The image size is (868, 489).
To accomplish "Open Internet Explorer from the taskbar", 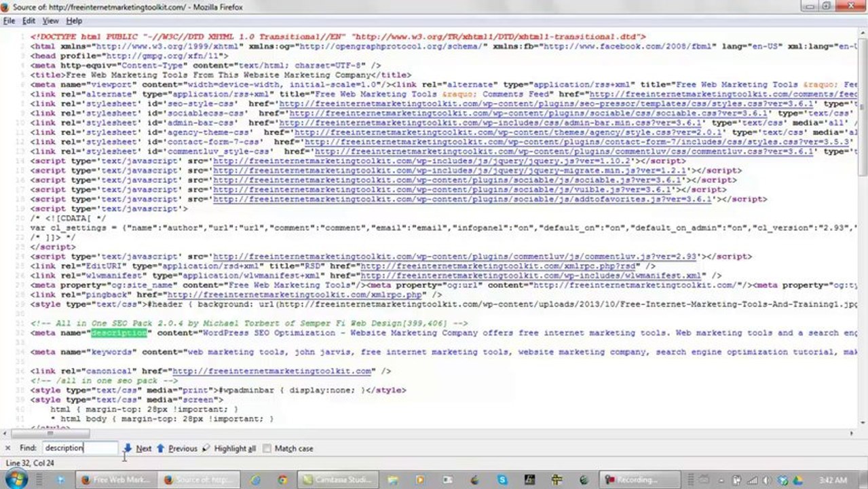I will [x=255, y=479].
